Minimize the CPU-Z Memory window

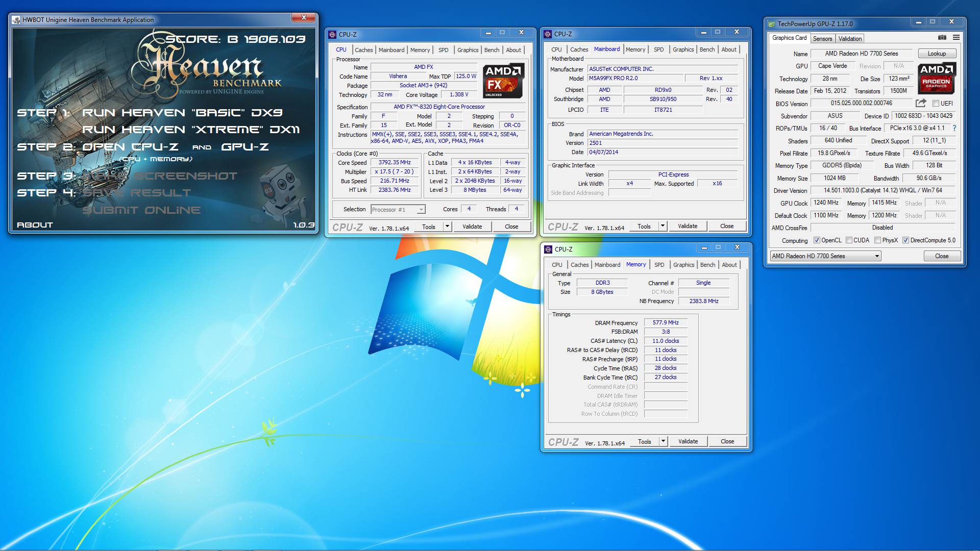tap(704, 247)
